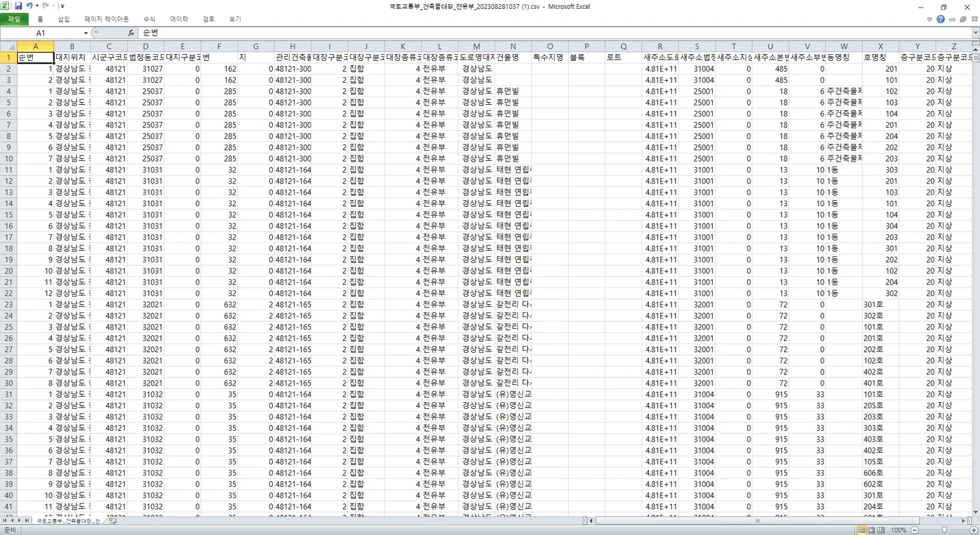This screenshot has width=980, height=535.
Task: Click header cell 대지위치 in B1
Action: [x=72, y=58]
